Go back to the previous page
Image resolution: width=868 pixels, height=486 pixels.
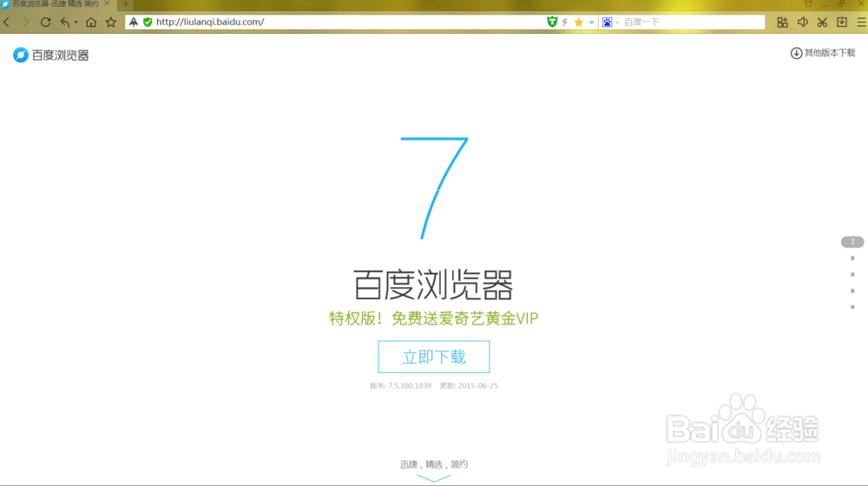point(7,23)
